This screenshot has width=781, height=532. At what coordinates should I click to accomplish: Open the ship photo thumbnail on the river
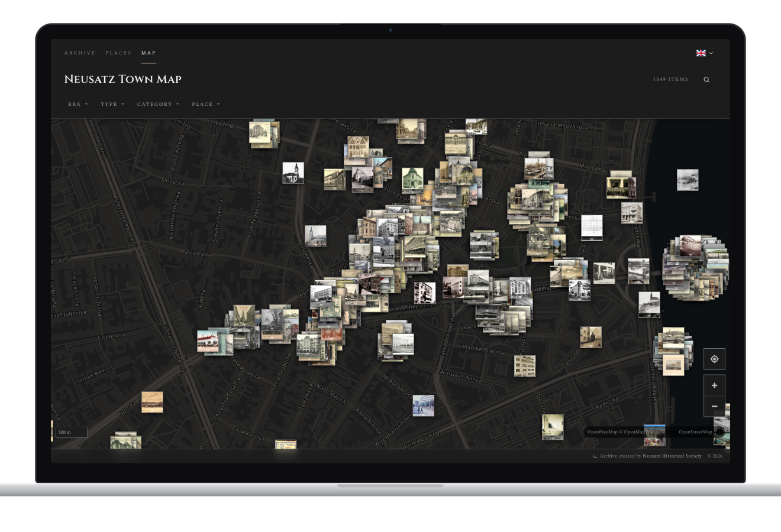click(688, 180)
